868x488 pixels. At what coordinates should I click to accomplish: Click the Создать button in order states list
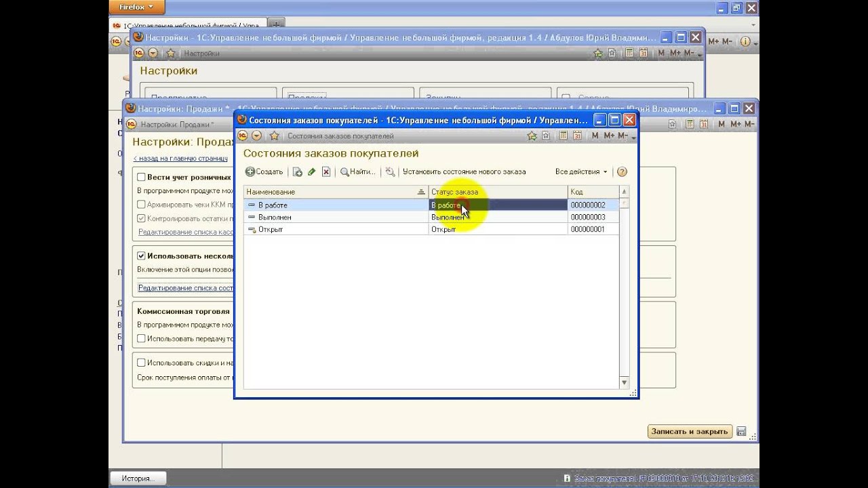(264, 172)
